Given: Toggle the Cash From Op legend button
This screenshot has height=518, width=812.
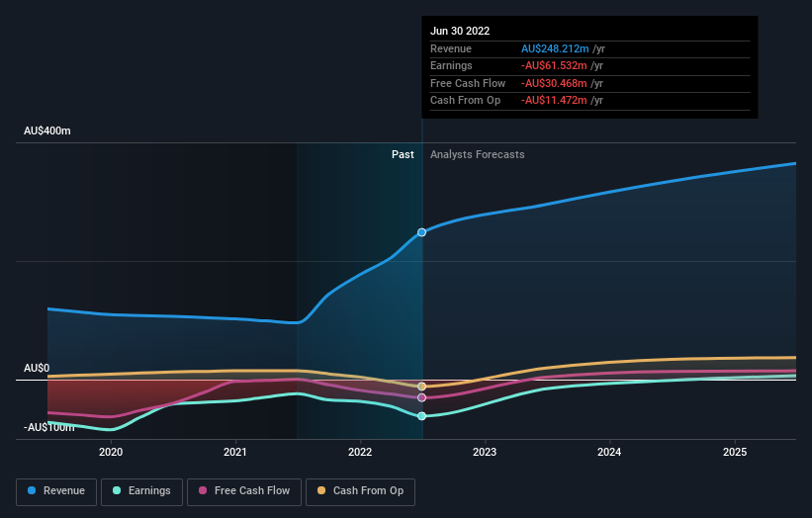Looking at the screenshot, I should [360, 491].
